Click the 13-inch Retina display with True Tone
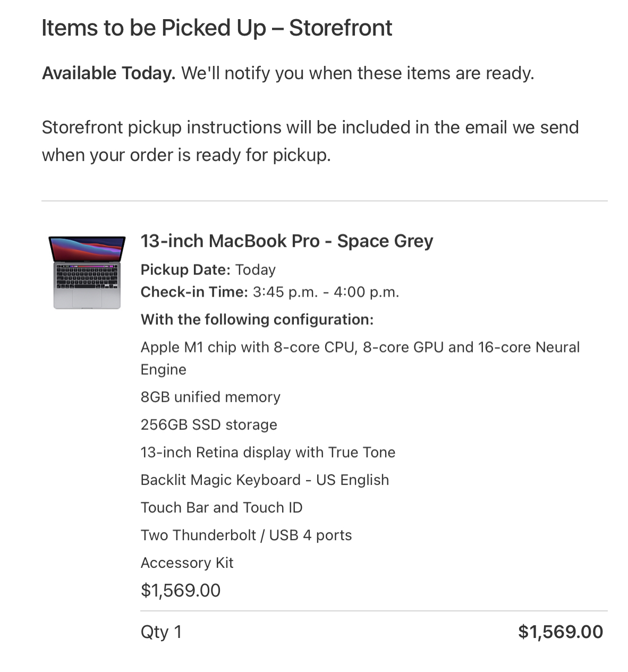This screenshot has width=628, height=672. pyautogui.click(x=268, y=452)
